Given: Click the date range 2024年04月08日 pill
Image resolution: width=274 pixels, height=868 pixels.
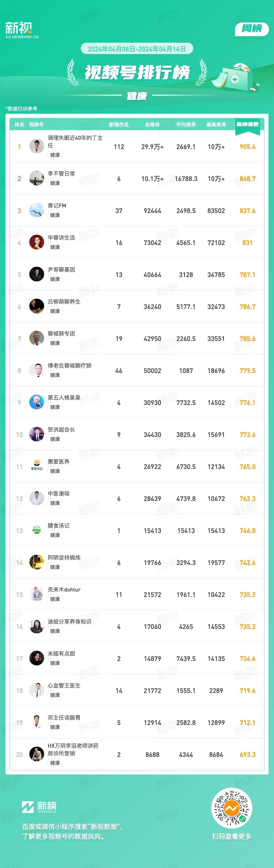Looking at the screenshot, I should [137, 49].
